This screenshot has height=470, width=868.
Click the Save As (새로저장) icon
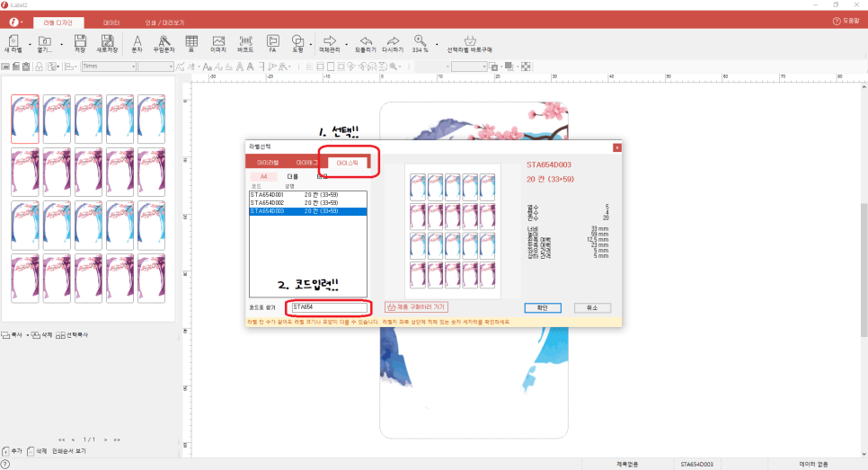[x=108, y=41]
